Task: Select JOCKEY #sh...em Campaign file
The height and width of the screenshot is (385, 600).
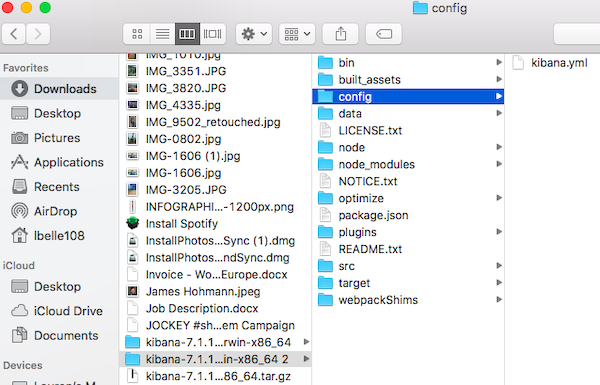Action: 215,325
